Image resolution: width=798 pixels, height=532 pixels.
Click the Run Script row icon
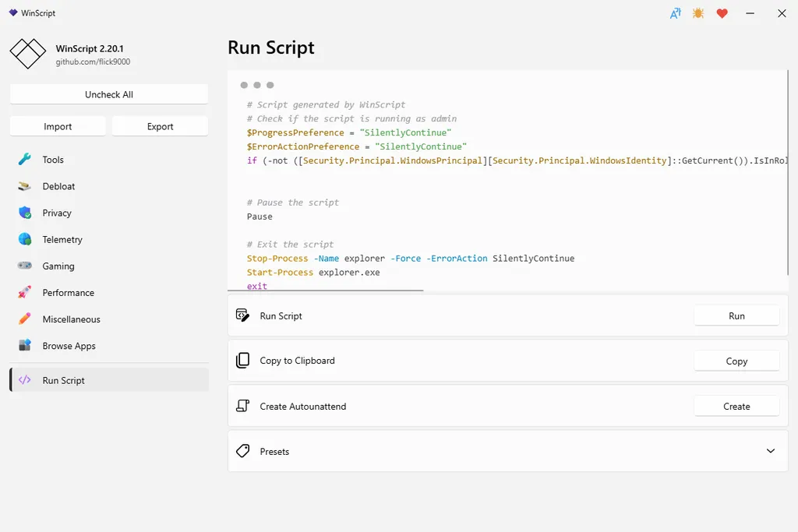[243, 315]
